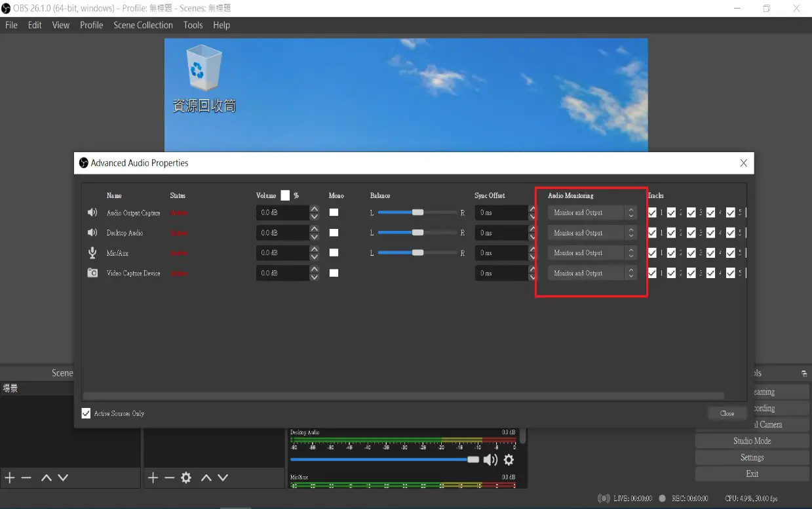This screenshot has height=509, width=812.
Task: Open the Tools menu
Action: click(x=193, y=25)
